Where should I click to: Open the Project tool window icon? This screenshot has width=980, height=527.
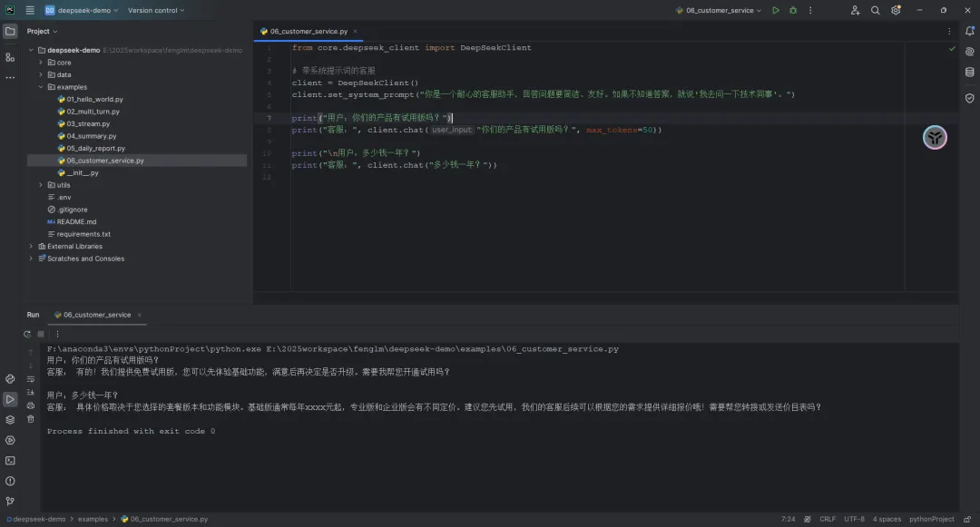[10, 31]
